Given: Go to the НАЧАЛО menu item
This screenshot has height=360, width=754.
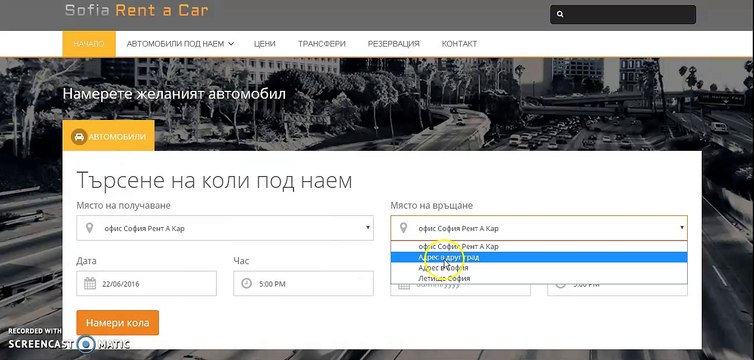Looking at the screenshot, I should [89, 44].
